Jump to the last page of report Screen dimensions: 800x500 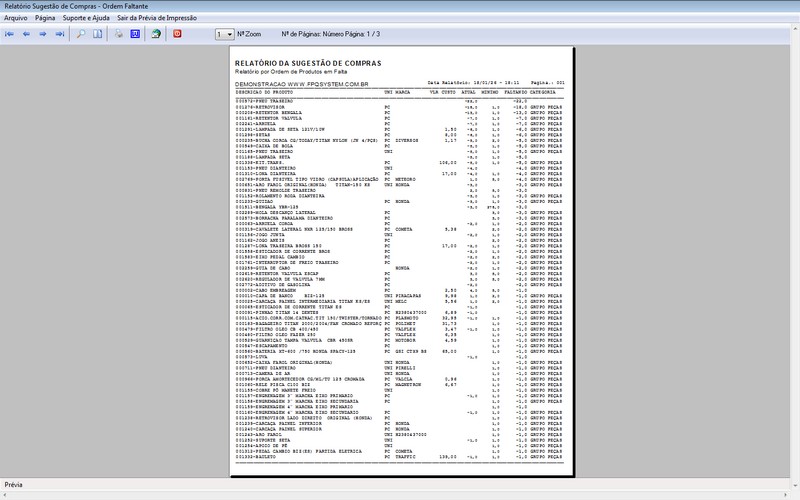[60, 34]
